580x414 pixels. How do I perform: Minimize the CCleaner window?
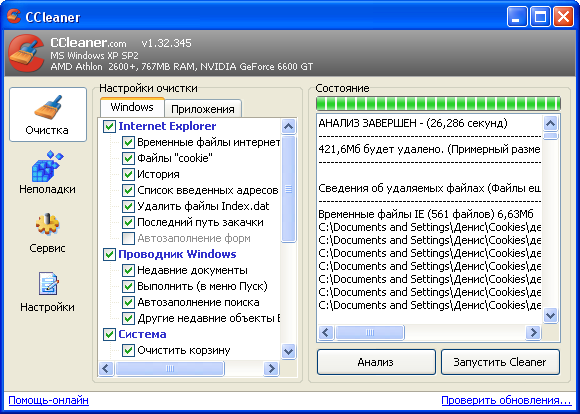[517, 17]
